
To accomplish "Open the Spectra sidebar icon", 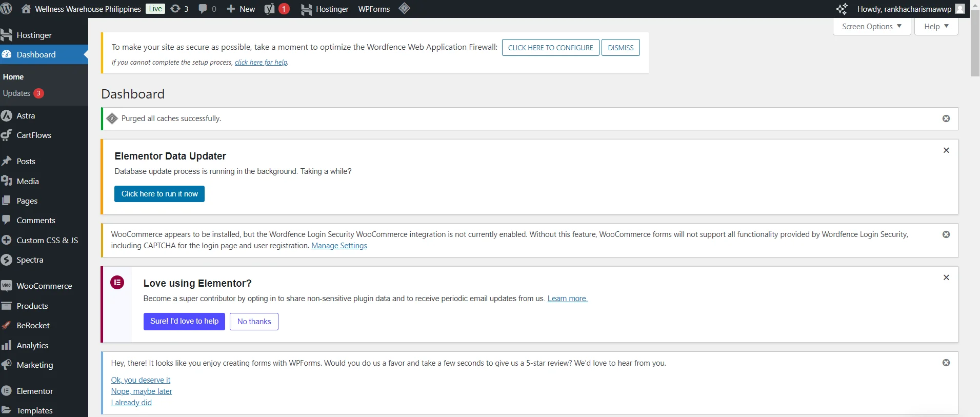I will 7,260.
